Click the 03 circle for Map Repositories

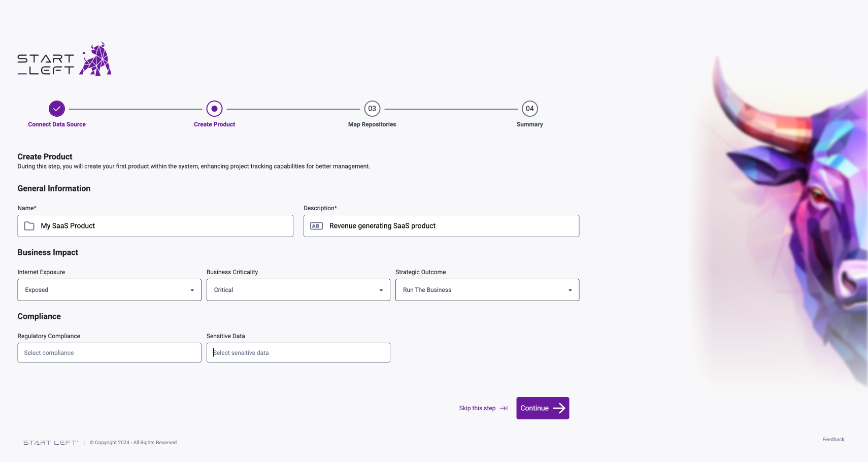(x=372, y=108)
